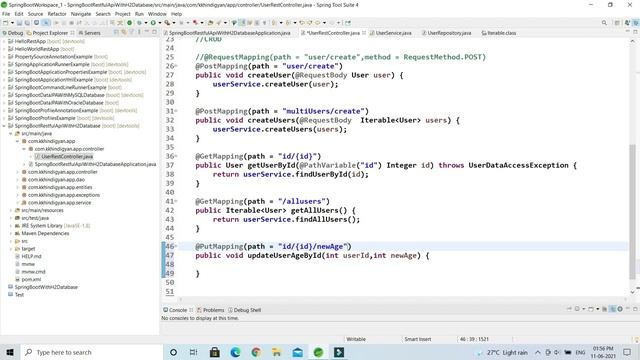Open the New button dropdown arrow

point(12,23)
